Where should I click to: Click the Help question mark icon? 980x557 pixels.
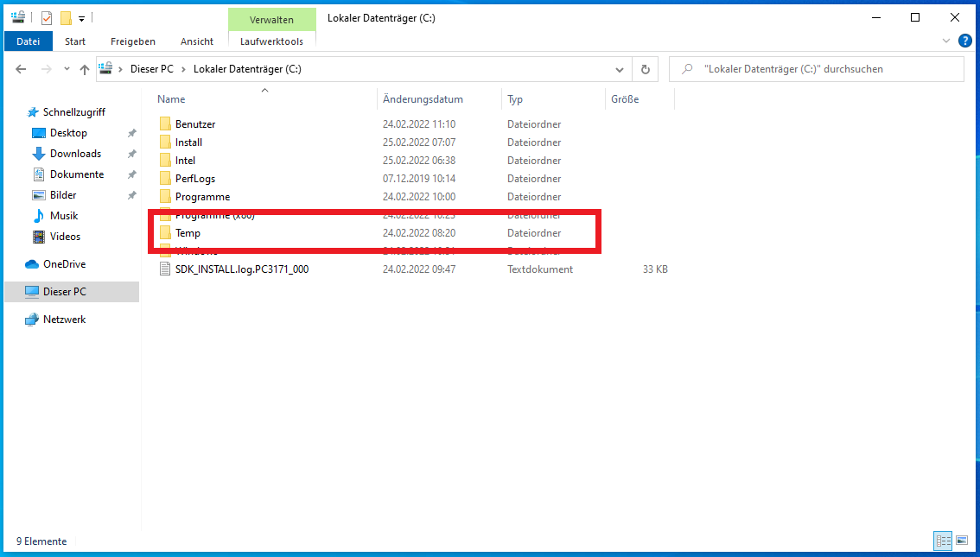pos(965,41)
